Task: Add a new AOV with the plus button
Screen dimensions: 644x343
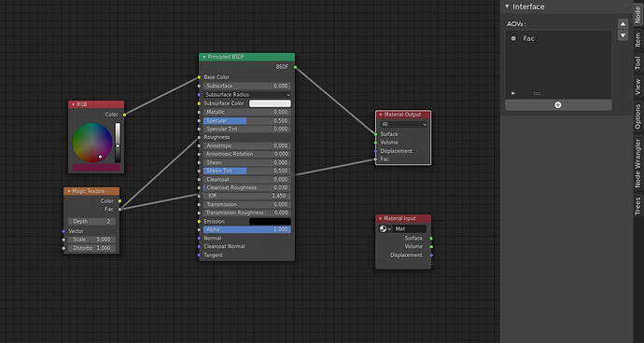Action: (x=558, y=105)
